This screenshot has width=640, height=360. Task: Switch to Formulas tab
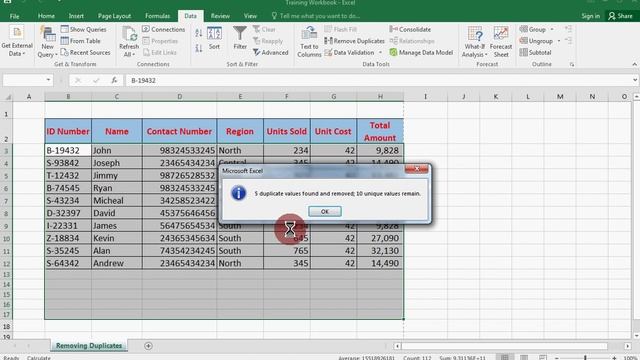coord(158,16)
